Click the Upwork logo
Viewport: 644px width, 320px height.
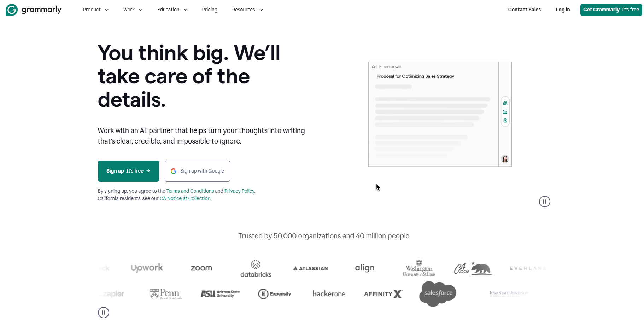[147, 268]
